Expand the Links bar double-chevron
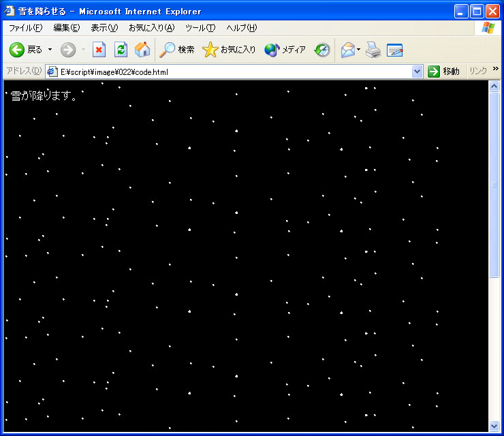This screenshot has height=436, width=504. pyautogui.click(x=495, y=69)
